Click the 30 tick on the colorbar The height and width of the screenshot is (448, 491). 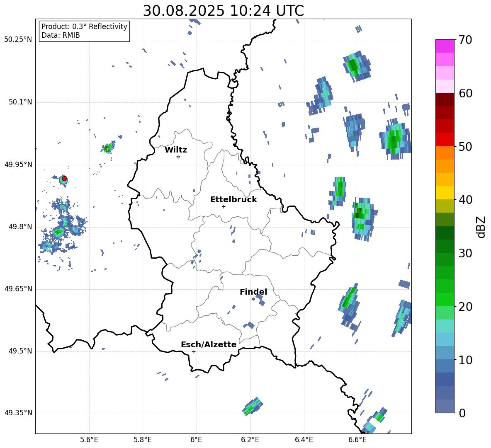coord(465,253)
